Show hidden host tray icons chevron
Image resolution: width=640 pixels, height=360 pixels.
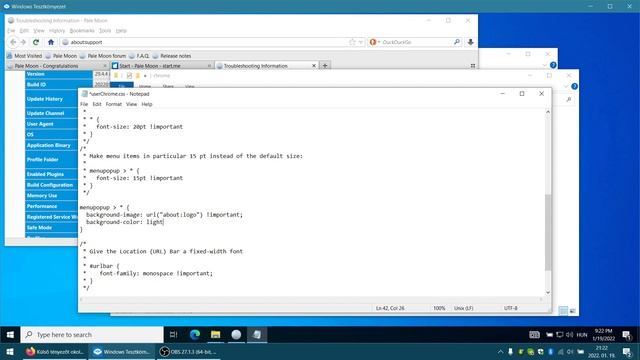pos(500,352)
